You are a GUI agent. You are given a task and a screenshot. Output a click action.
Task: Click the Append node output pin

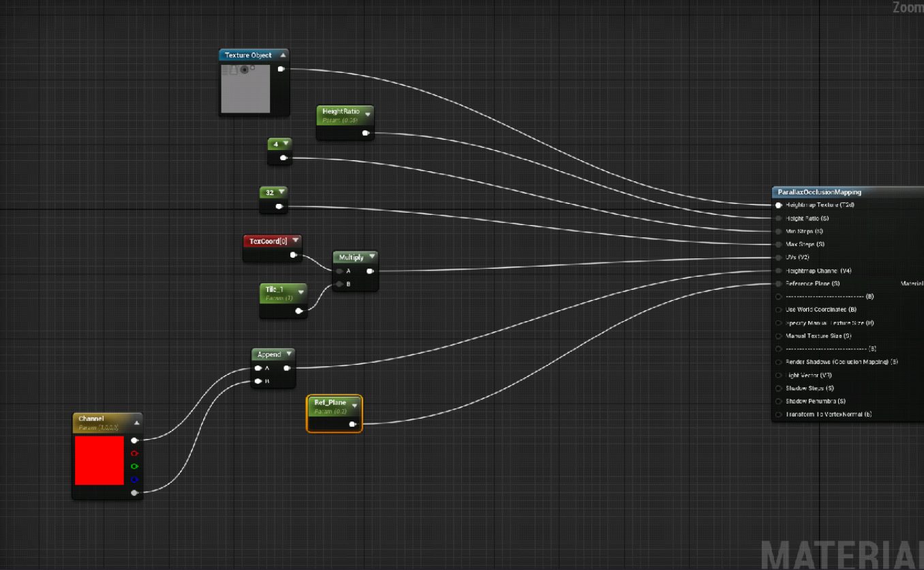(x=287, y=368)
